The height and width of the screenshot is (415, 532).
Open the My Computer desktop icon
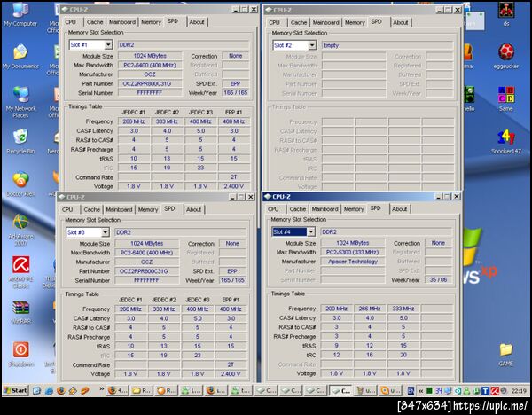click(x=19, y=12)
